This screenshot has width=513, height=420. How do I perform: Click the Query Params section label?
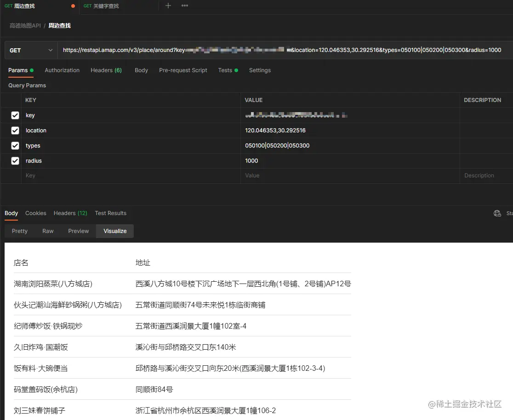[27, 85]
